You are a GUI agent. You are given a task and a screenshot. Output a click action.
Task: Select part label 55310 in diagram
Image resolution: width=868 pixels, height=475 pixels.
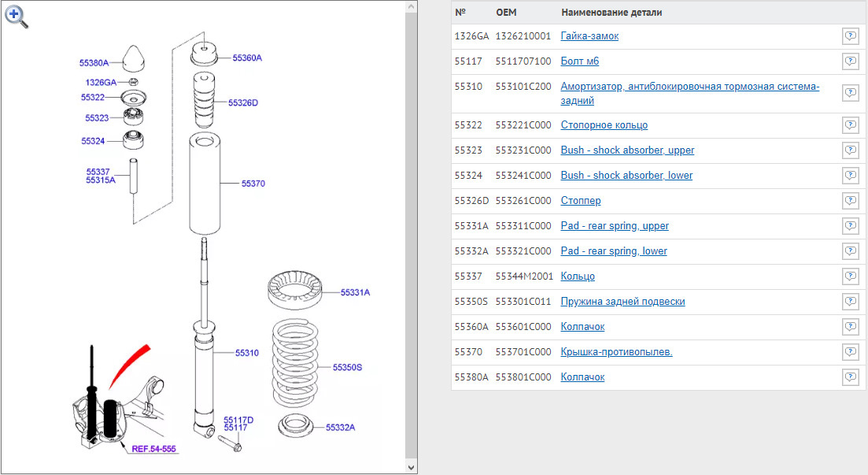click(x=247, y=353)
